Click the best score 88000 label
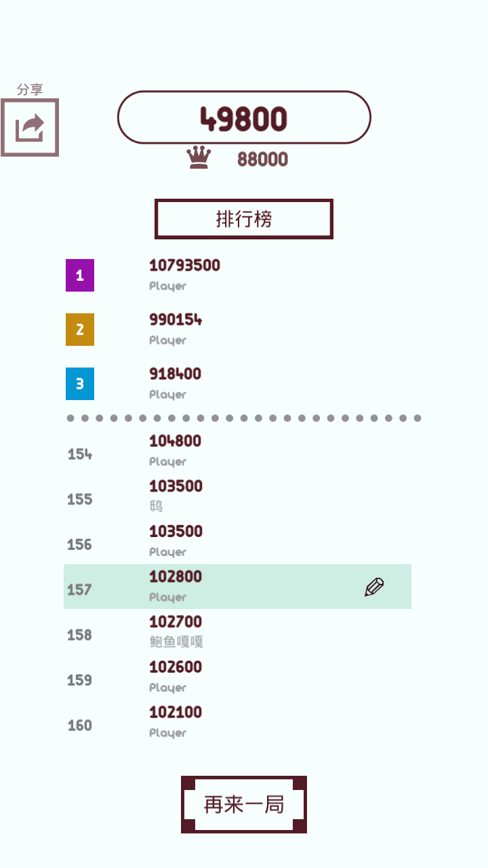Image resolution: width=488 pixels, height=868 pixels. point(263,159)
